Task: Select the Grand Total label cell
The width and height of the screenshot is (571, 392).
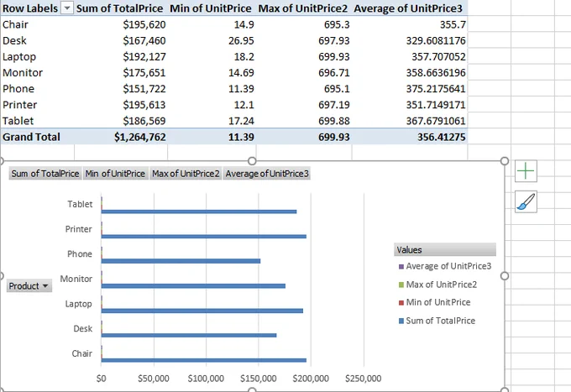Action: [x=37, y=137]
